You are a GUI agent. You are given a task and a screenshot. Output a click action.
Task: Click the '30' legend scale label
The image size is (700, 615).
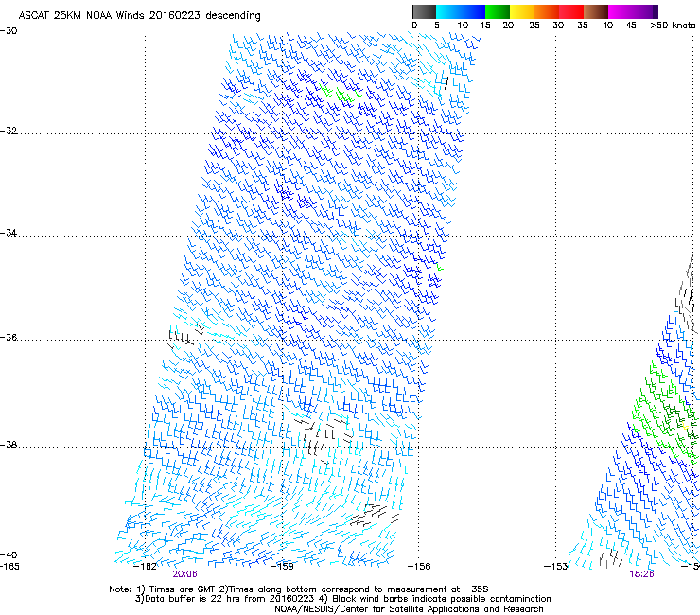(x=558, y=25)
